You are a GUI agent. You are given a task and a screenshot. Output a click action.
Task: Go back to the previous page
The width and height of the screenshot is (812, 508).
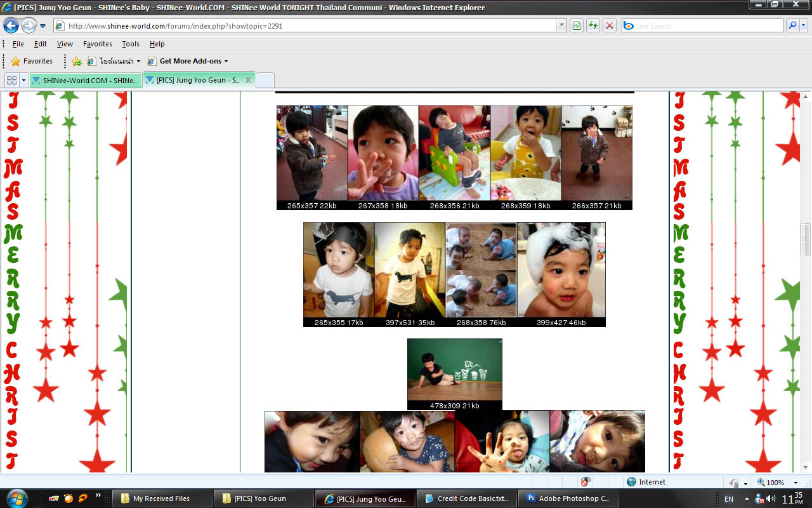11,25
